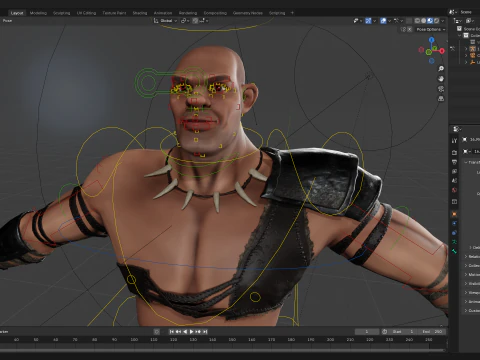This screenshot has width=480, height=360.
Task: Open the Object Data armature properties tab
Action: [454, 242]
